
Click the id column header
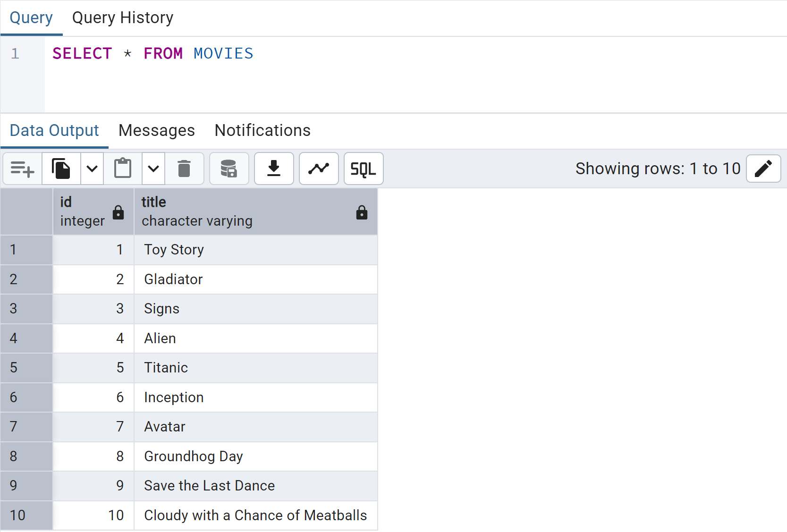93,212
